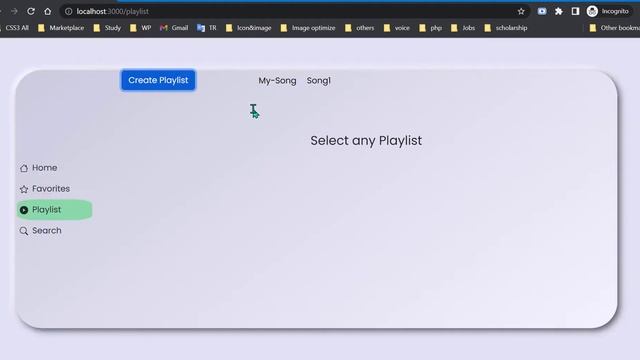Click the Search magnifier icon
640x360 pixels.
click(x=24, y=231)
